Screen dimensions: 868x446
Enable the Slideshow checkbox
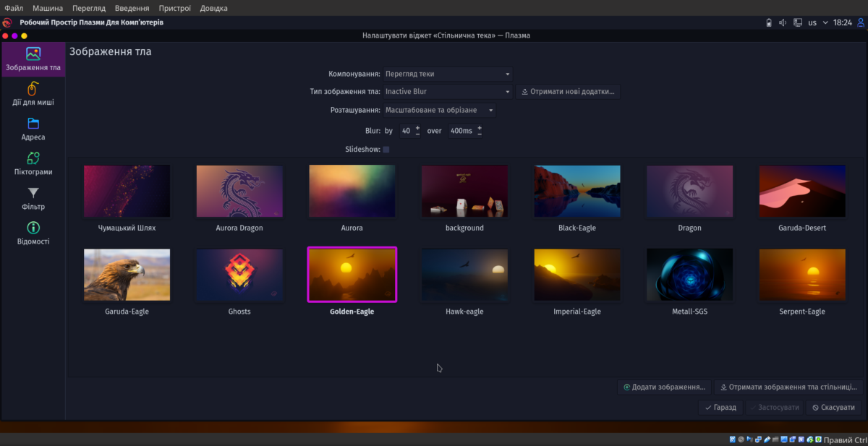coord(386,150)
